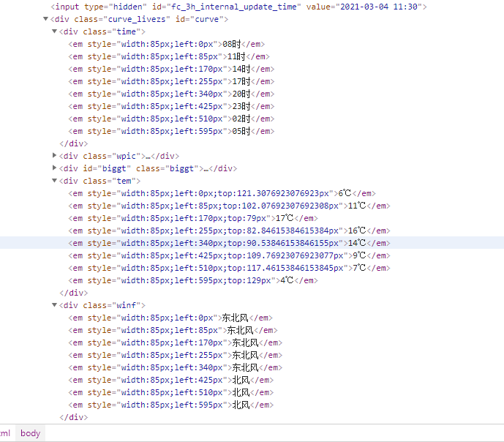Image resolution: width=504 pixels, height=442 pixels.
Task: Select the em row showing 6℃
Action: pos(222,193)
